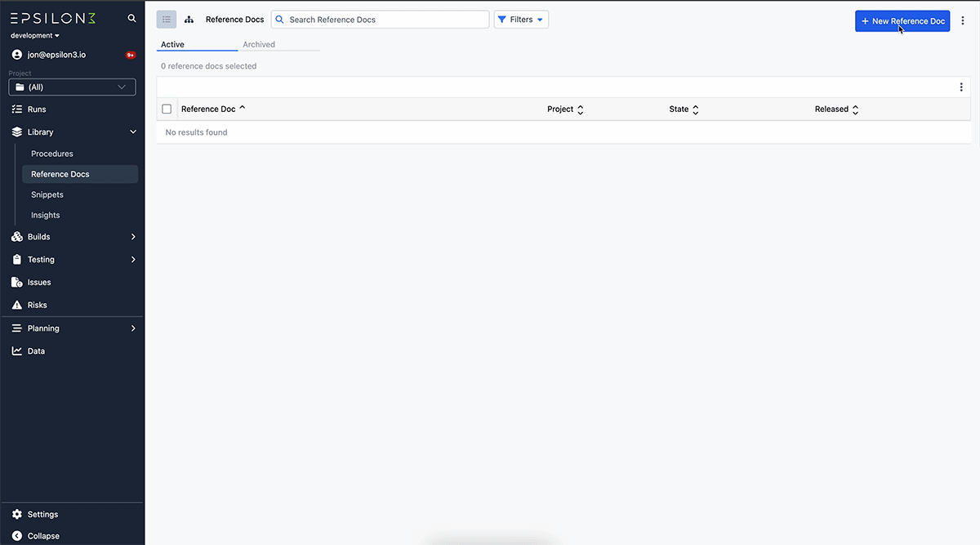Switch to the Archived tab

point(259,45)
